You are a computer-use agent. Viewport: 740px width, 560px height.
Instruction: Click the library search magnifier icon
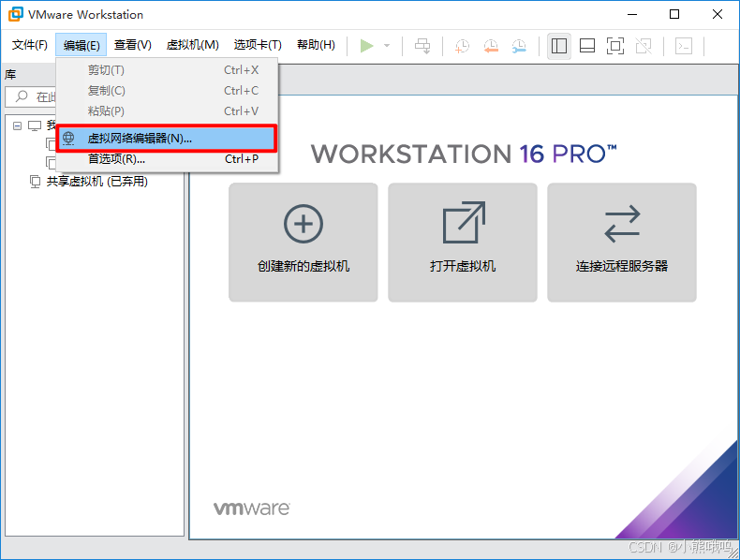click(22, 96)
